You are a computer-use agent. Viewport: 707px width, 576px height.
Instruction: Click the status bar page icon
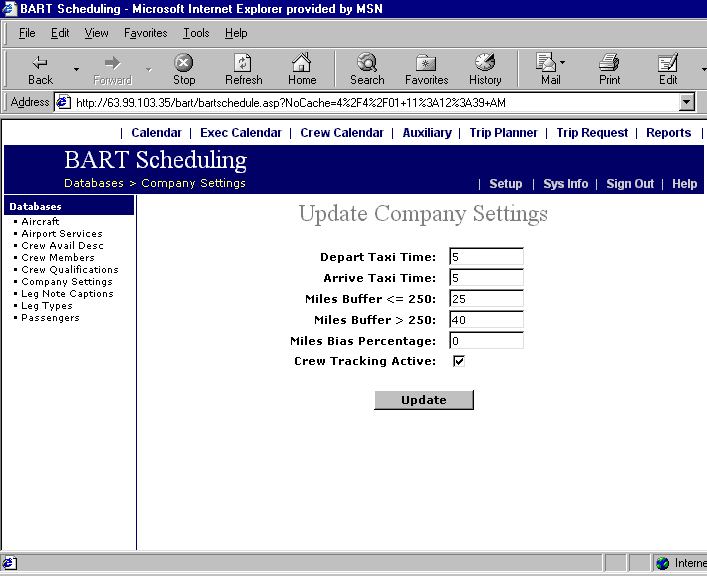tap(9, 563)
